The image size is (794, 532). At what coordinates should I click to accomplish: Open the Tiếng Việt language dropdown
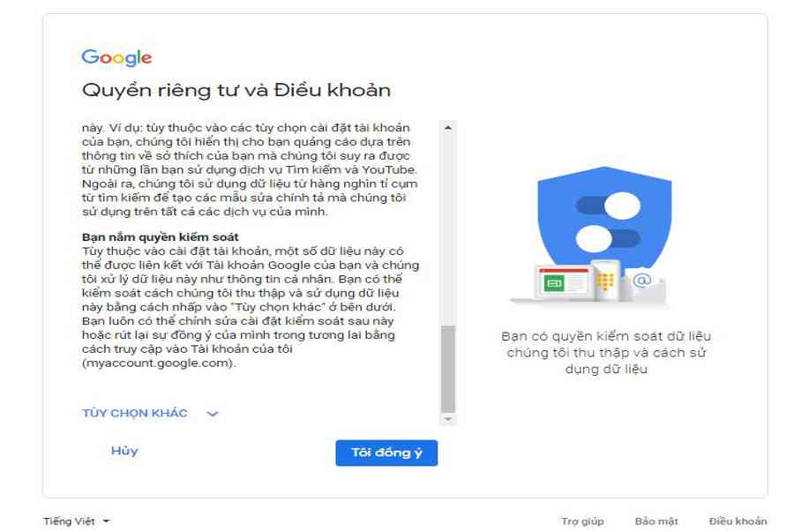(x=76, y=521)
